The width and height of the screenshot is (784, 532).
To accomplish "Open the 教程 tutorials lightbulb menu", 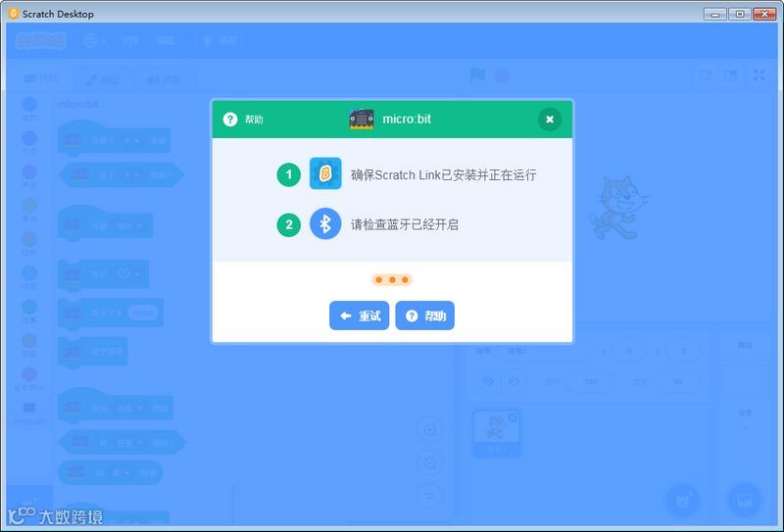I will click(x=219, y=40).
